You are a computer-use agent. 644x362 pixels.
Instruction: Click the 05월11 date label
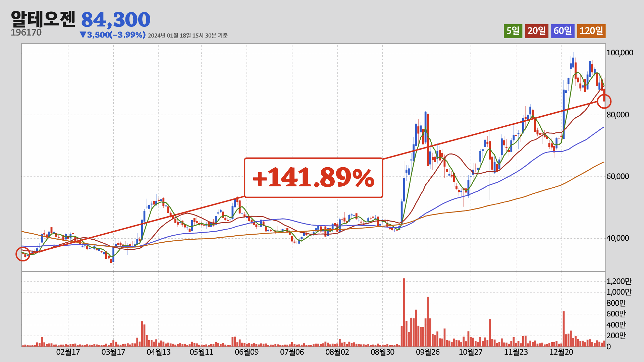[x=202, y=352]
